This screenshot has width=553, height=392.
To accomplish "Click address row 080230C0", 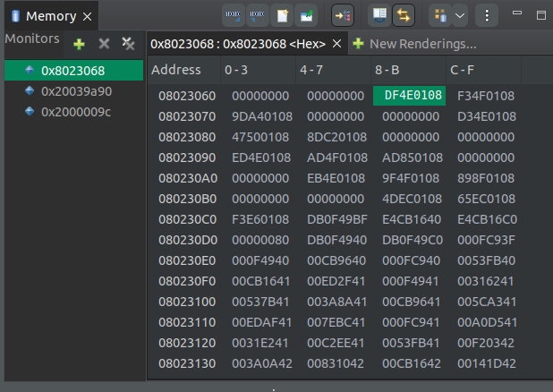I will (188, 219).
